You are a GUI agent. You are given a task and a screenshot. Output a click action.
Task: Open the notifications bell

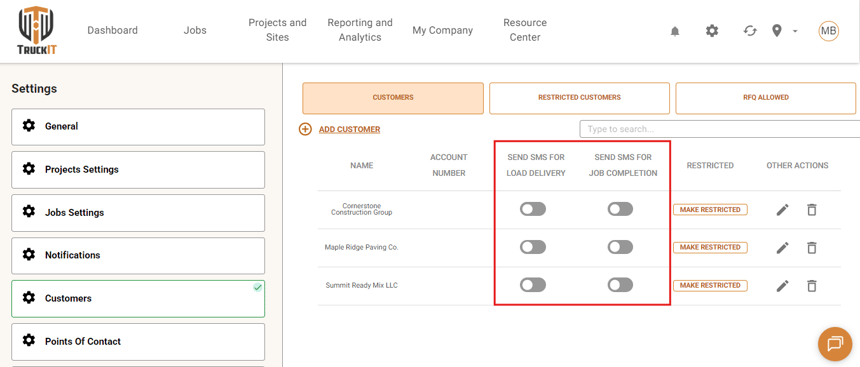click(675, 31)
